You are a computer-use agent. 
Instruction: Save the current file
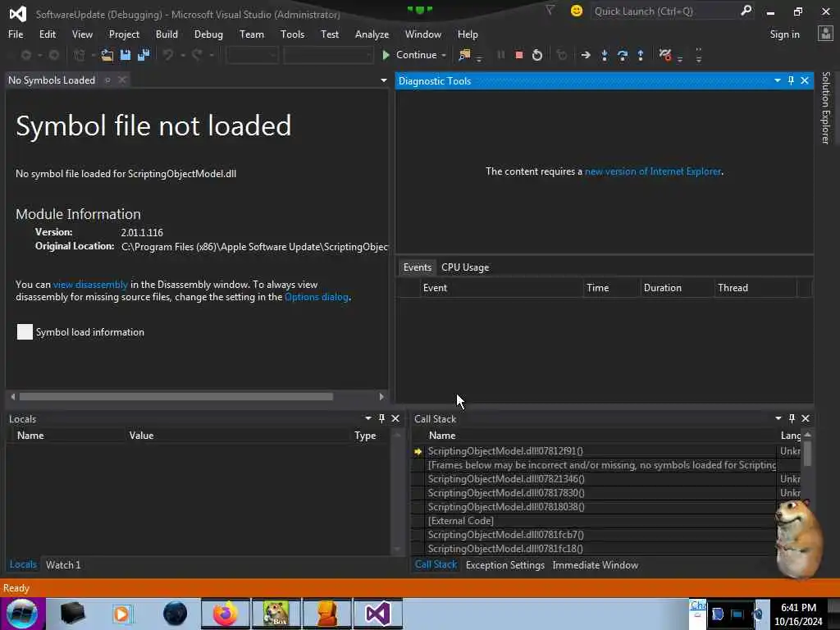[126, 55]
